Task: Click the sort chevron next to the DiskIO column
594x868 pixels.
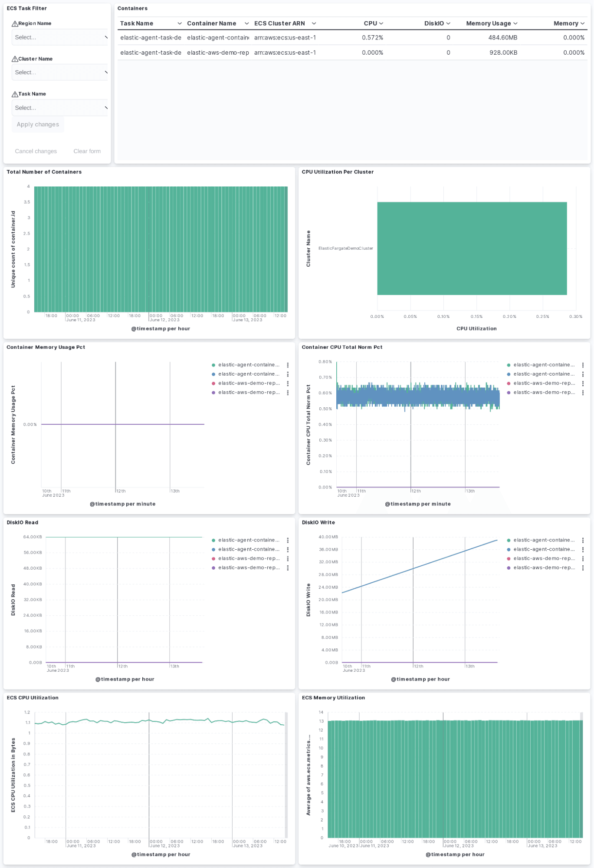Action: 448,23
